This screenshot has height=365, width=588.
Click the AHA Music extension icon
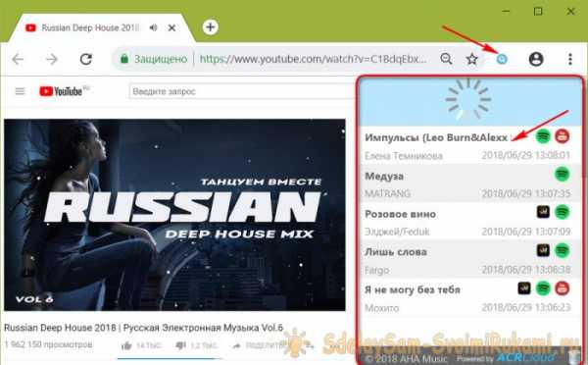[502, 59]
